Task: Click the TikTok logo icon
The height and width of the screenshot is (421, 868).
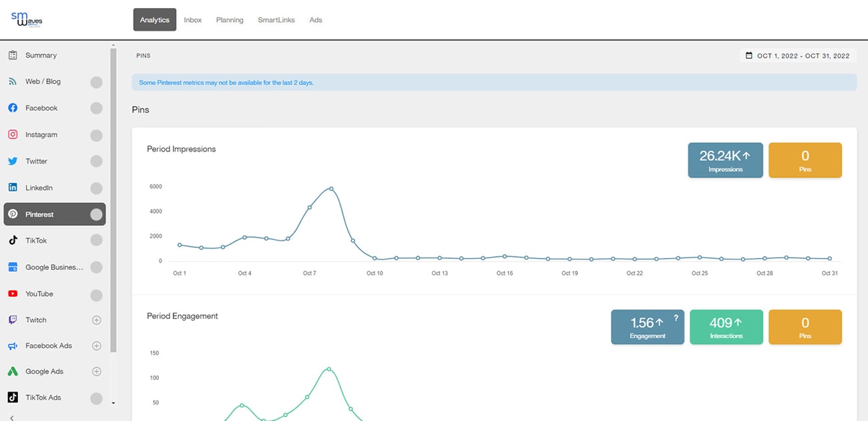Action: pos(13,241)
